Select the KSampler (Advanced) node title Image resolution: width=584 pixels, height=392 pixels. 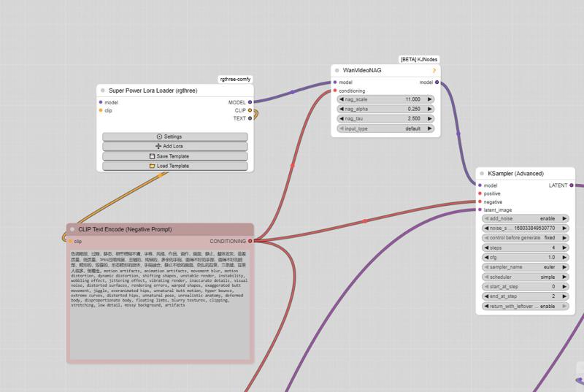tap(515, 174)
